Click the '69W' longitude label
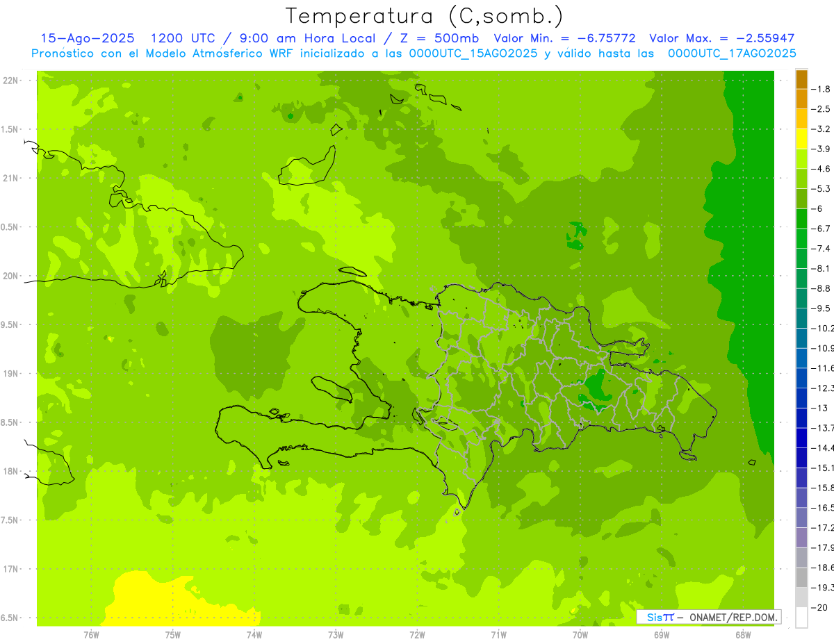834x644 pixels. tap(662, 635)
